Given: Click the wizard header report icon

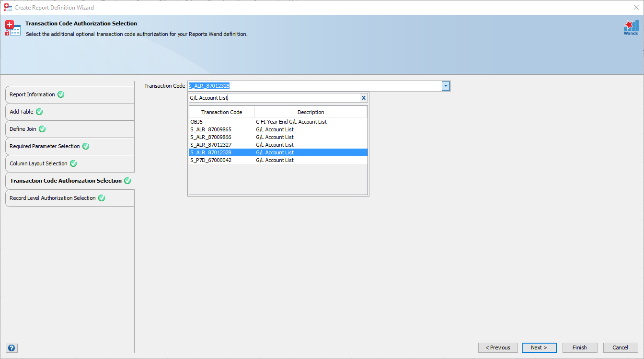Looking at the screenshot, I should click(12, 27).
